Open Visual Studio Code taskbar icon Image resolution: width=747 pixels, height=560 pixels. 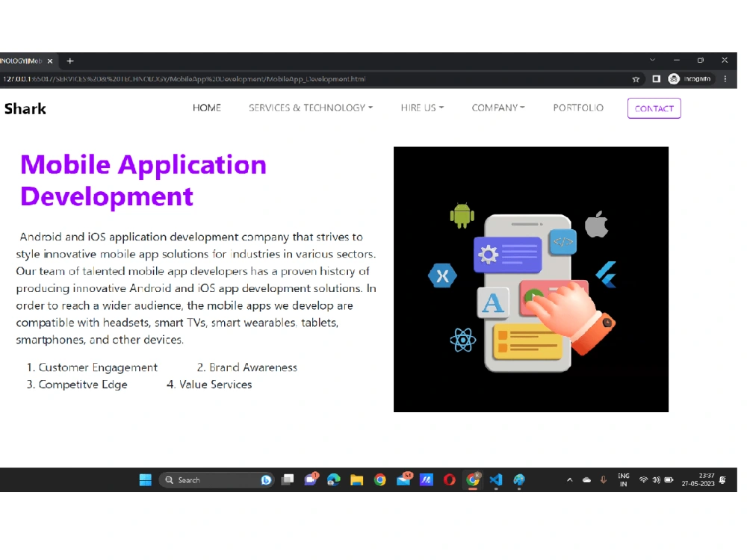click(495, 480)
